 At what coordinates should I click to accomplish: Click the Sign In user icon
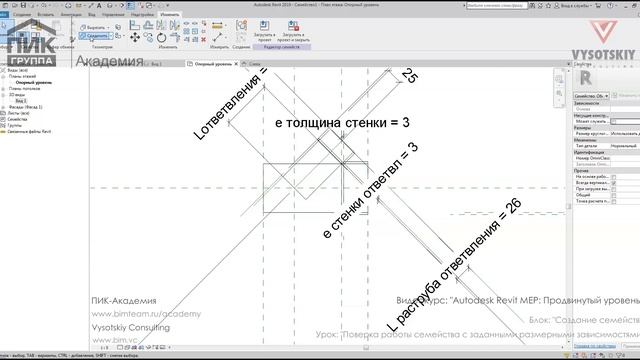click(556, 5)
